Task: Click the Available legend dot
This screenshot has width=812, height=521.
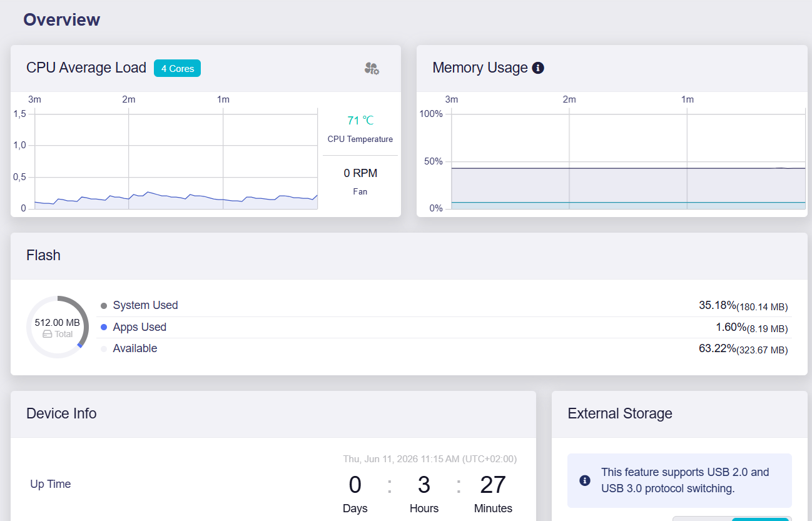Action: 104,349
